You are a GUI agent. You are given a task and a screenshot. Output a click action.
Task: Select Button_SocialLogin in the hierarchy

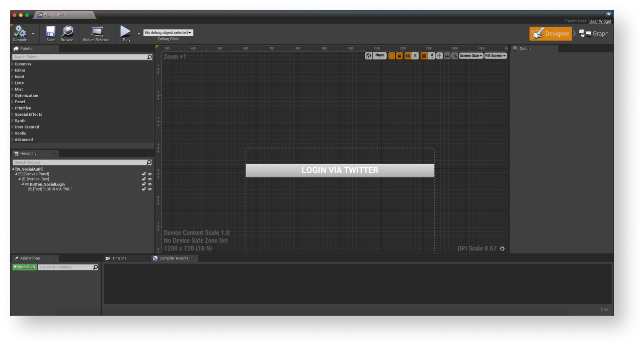click(x=47, y=184)
